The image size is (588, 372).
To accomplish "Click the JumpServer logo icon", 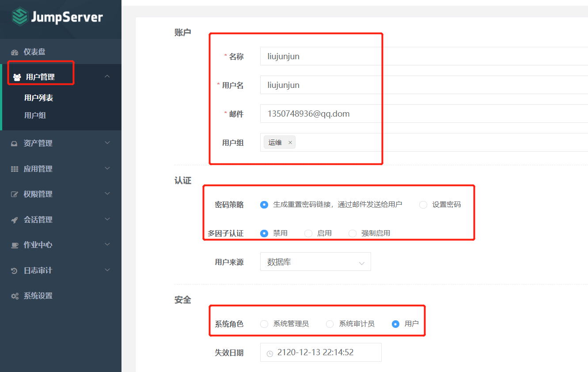I will pos(19,17).
